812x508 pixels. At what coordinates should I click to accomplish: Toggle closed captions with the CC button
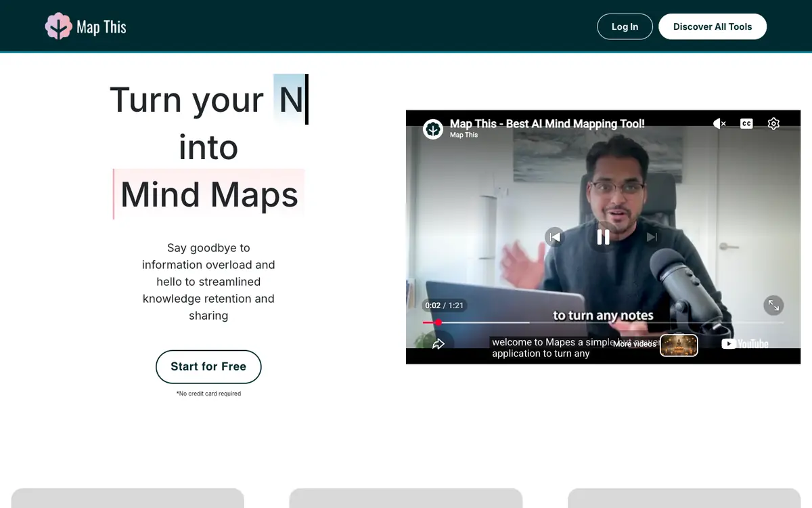746,123
